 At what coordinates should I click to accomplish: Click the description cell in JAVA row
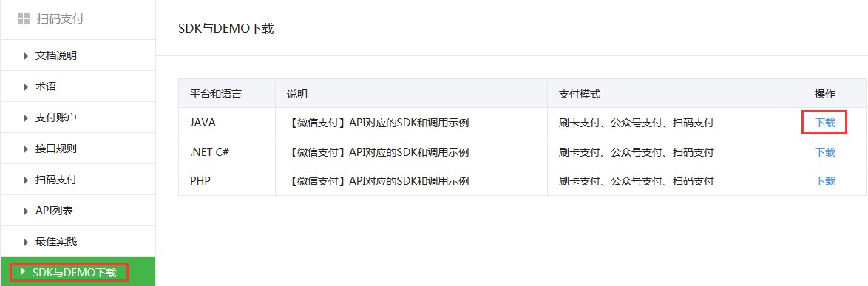(x=411, y=123)
